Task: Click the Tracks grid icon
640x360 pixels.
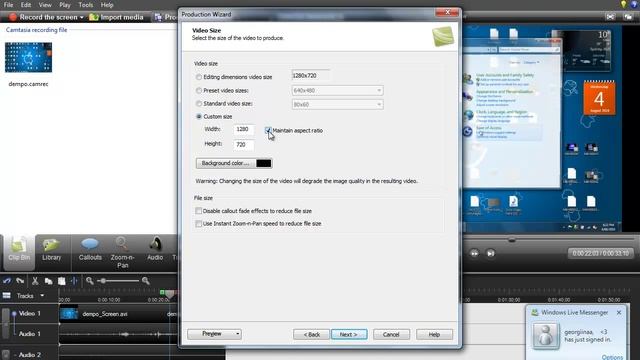Action: coord(7,296)
